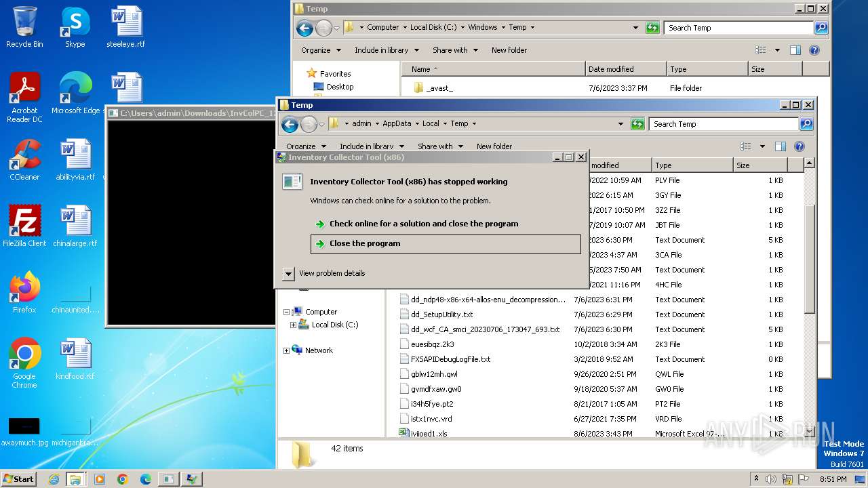Click New folder in the rear Temp window

click(x=509, y=50)
